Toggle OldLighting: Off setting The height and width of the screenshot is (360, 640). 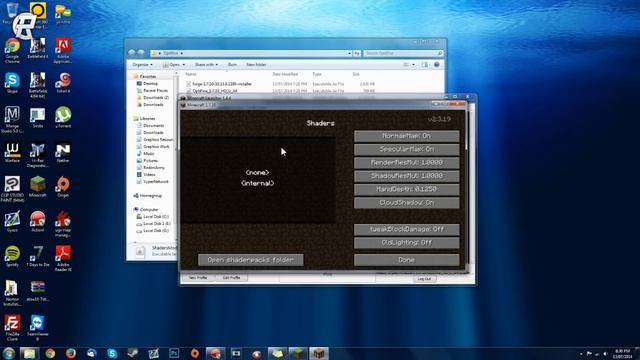[406, 243]
